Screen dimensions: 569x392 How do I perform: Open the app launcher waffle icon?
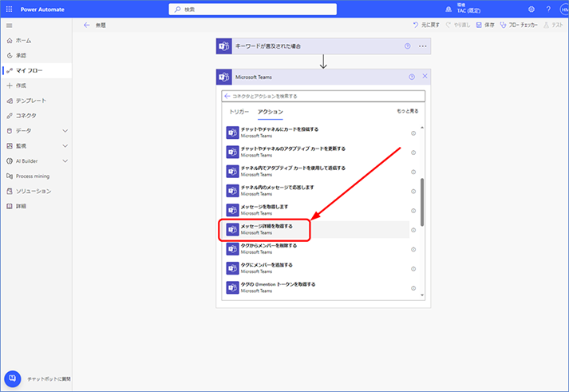pos(9,10)
